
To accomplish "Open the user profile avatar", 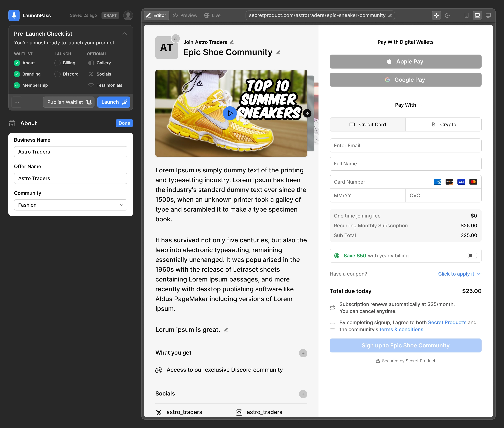I will pos(128,15).
